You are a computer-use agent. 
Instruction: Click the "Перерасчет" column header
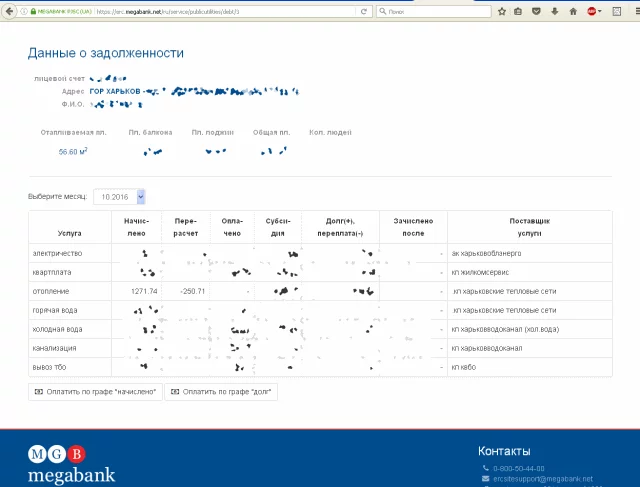tap(186, 227)
